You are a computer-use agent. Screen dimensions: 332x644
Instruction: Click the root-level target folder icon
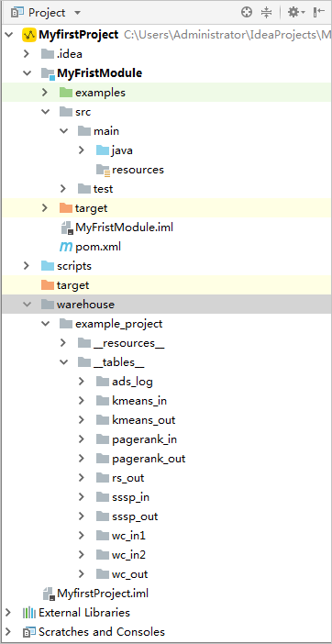coord(48,285)
